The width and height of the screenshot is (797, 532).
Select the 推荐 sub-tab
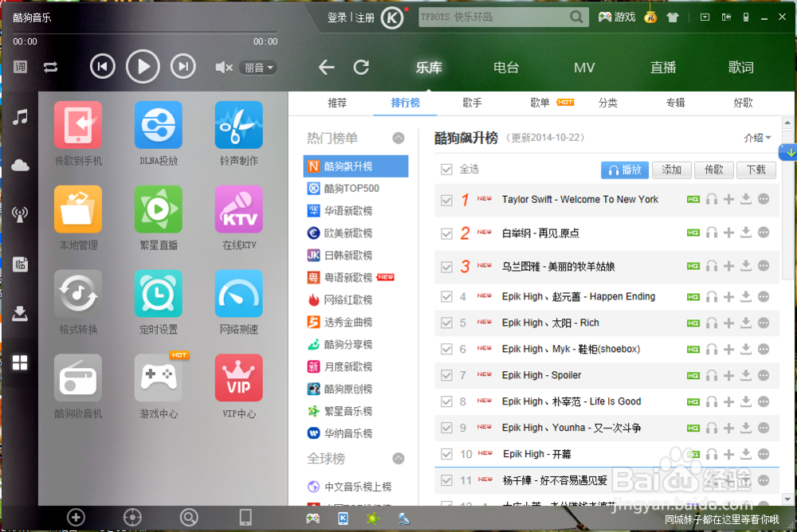(337, 103)
